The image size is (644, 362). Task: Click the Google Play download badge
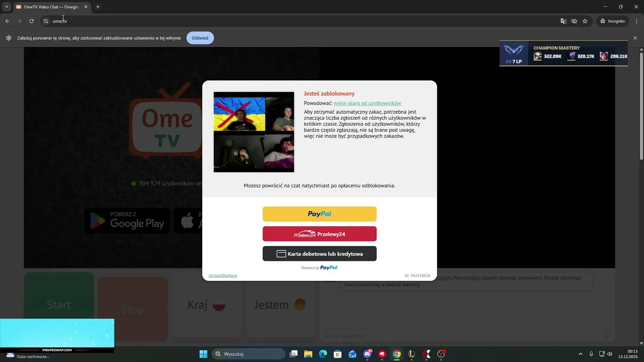coord(127,221)
